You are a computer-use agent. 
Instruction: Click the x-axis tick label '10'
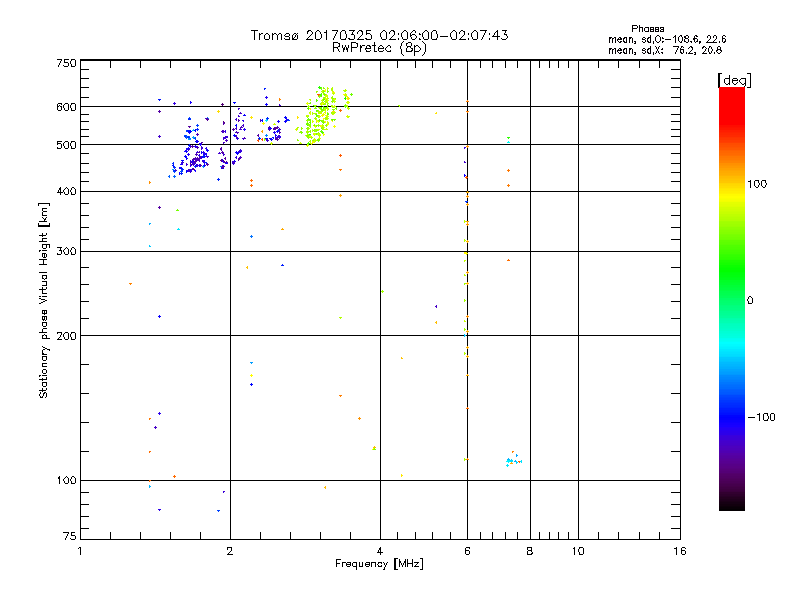pos(578,551)
